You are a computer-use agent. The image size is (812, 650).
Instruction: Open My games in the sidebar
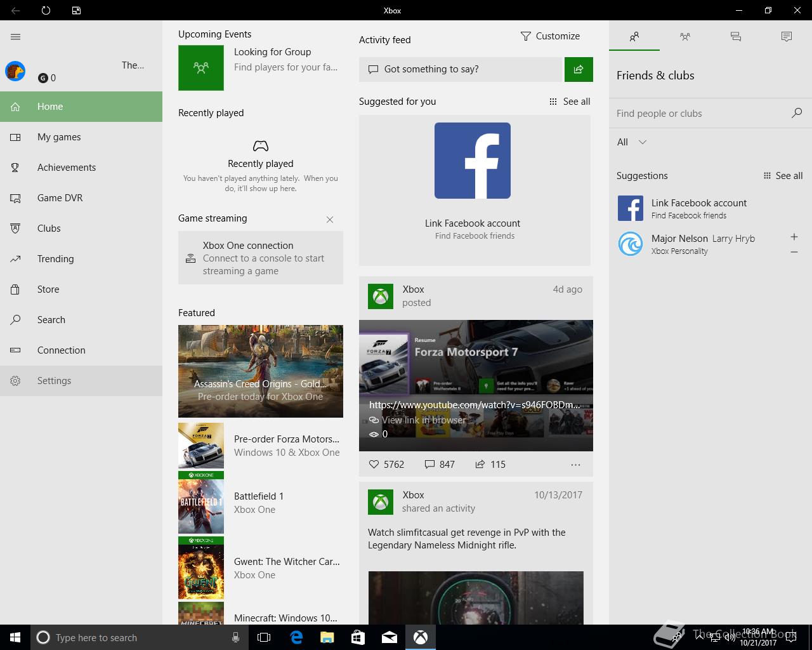click(x=81, y=137)
